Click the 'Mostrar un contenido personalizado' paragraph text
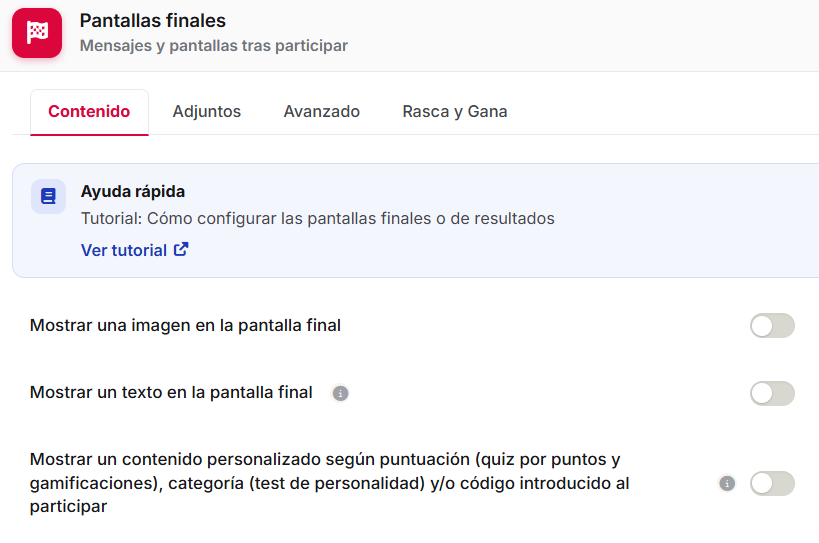 point(330,483)
